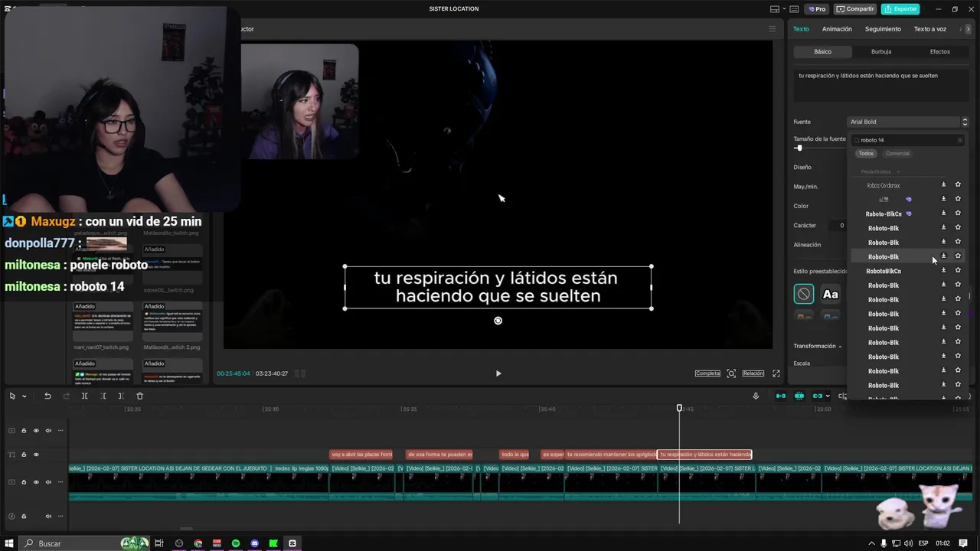Image resolution: width=980 pixels, height=551 pixels.
Task: Lock the main video track
Action: coord(24,482)
